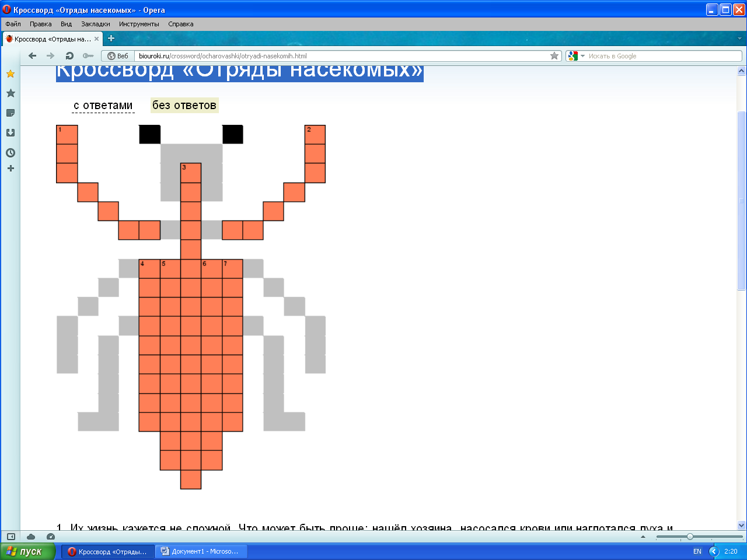Select crossword cell numbered 7

tap(232, 269)
